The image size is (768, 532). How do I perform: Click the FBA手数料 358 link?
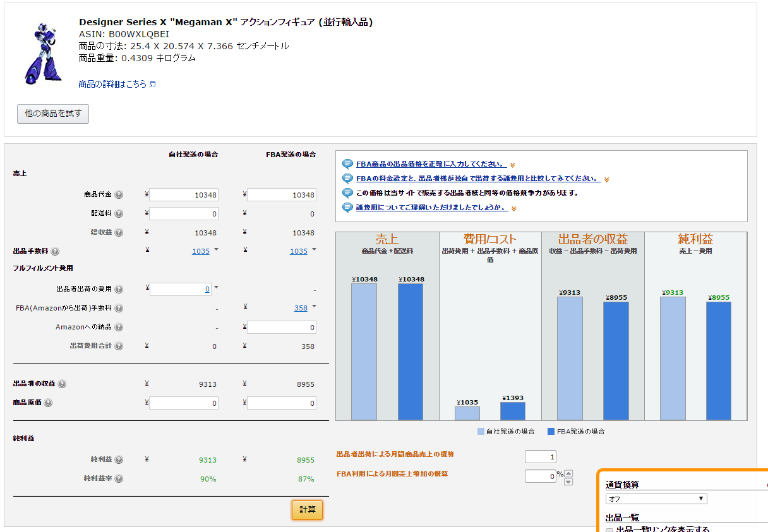301,308
